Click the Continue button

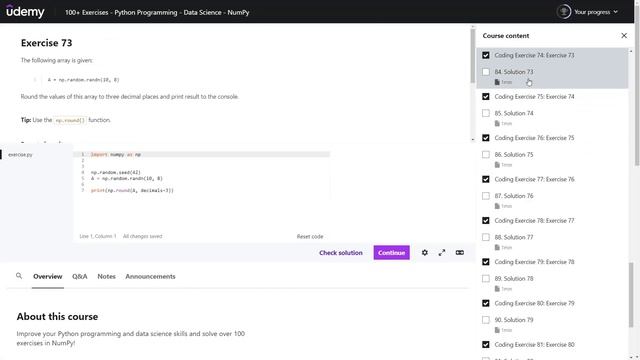[391, 253]
